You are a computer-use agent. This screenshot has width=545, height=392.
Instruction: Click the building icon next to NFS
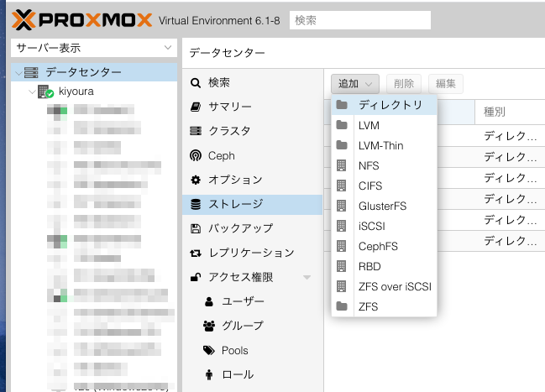pyautogui.click(x=342, y=165)
